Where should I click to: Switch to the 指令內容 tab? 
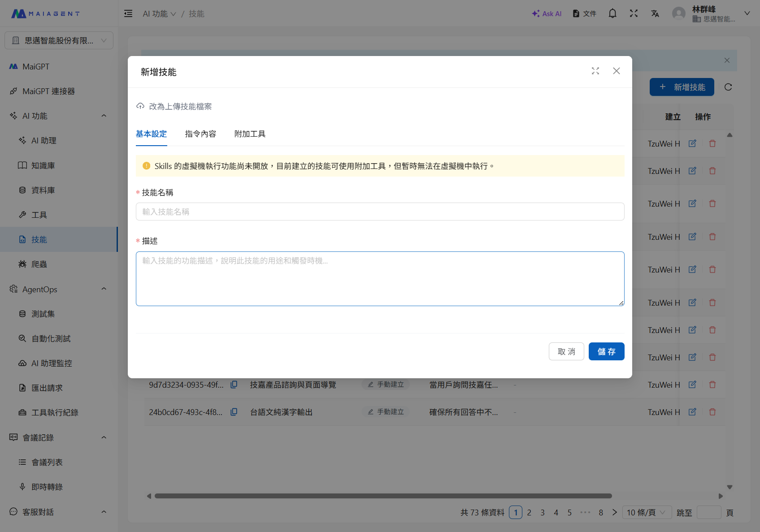pyautogui.click(x=200, y=134)
